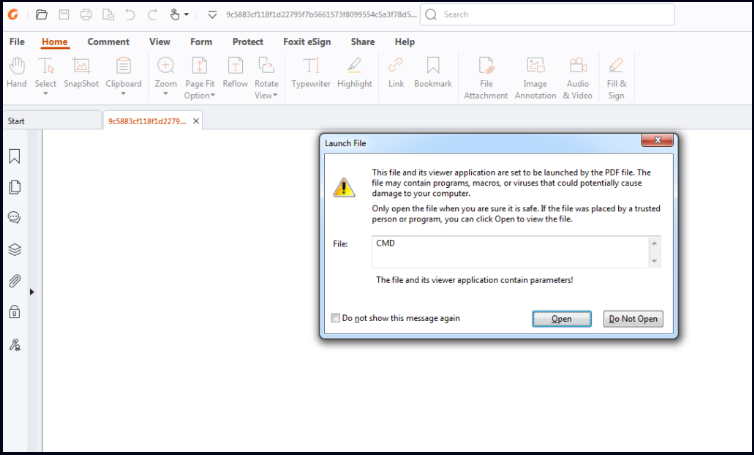The height and width of the screenshot is (455, 754).
Task: Open the Form ribbon tab
Action: point(201,42)
